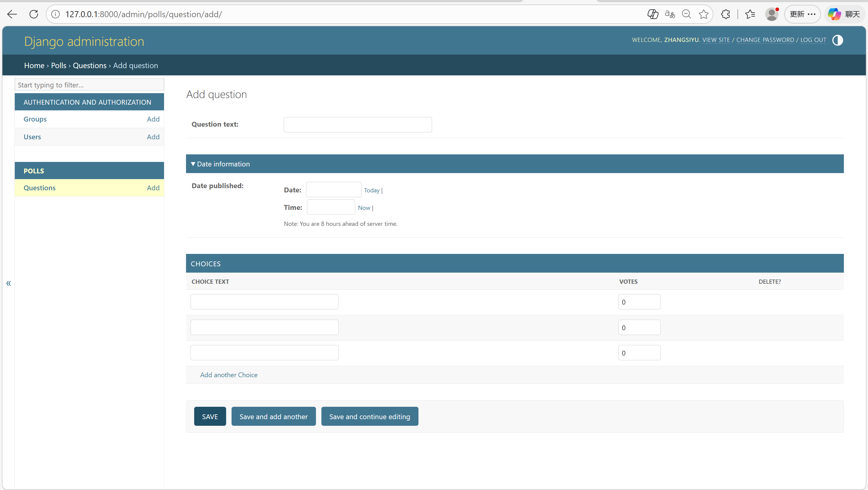
Task: Click the zoom out magnifier icon
Action: tap(687, 14)
